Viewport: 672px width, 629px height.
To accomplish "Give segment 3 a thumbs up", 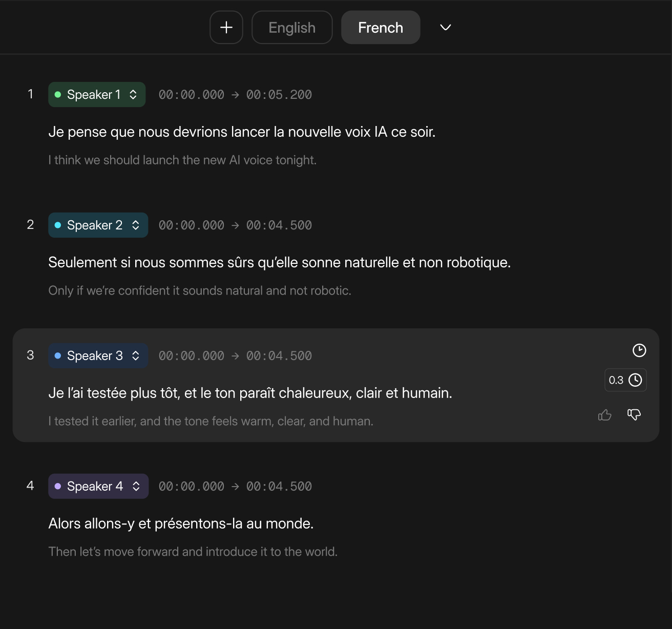I will [605, 415].
